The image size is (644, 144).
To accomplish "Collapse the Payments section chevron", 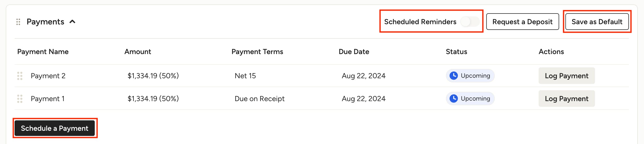I will (x=72, y=22).
